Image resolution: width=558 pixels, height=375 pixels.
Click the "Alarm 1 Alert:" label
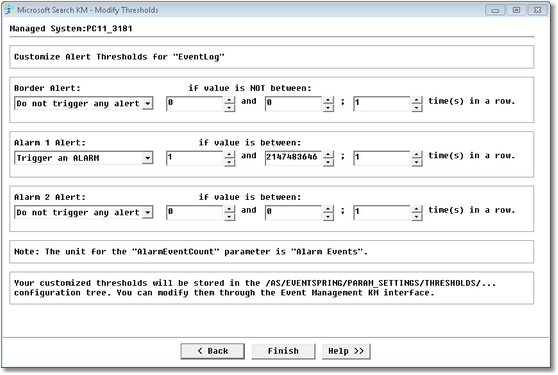50,143
